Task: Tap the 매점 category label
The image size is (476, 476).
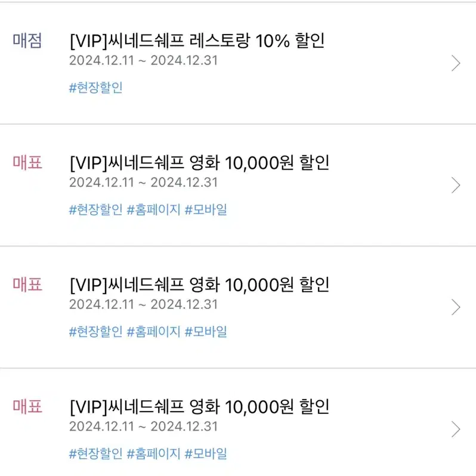Action: pos(27,41)
